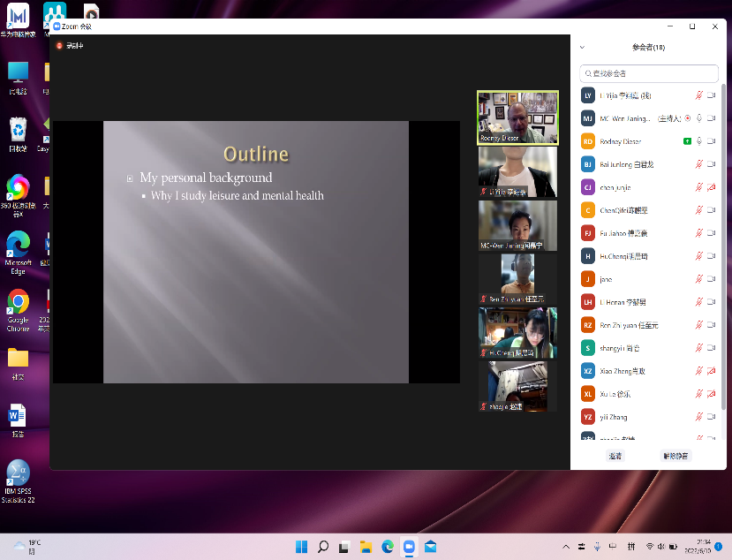
Task: Toggle the microphone for MC-Wen Jianing
Action: point(699,118)
